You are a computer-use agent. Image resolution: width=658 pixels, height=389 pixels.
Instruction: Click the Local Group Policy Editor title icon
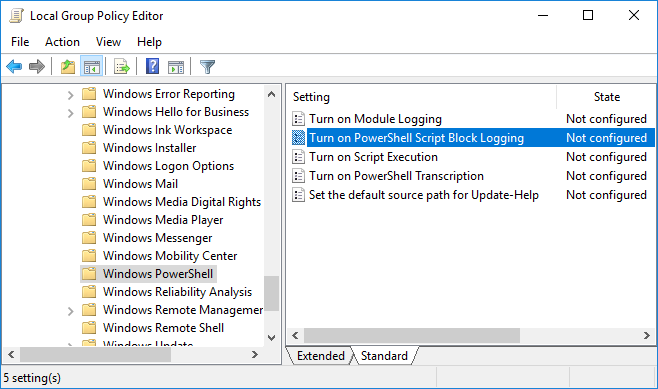[x=16, y=16]
